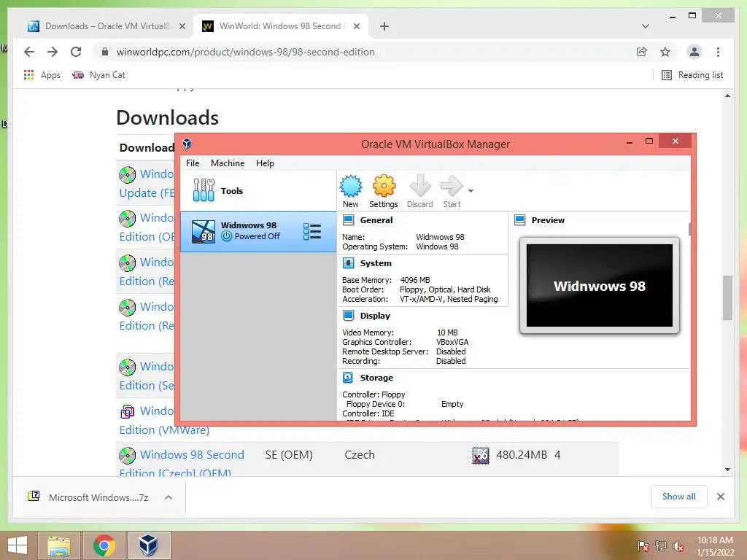Click the Boot Order value text
The width and height of the screenshot is (747, 560).
445,289
